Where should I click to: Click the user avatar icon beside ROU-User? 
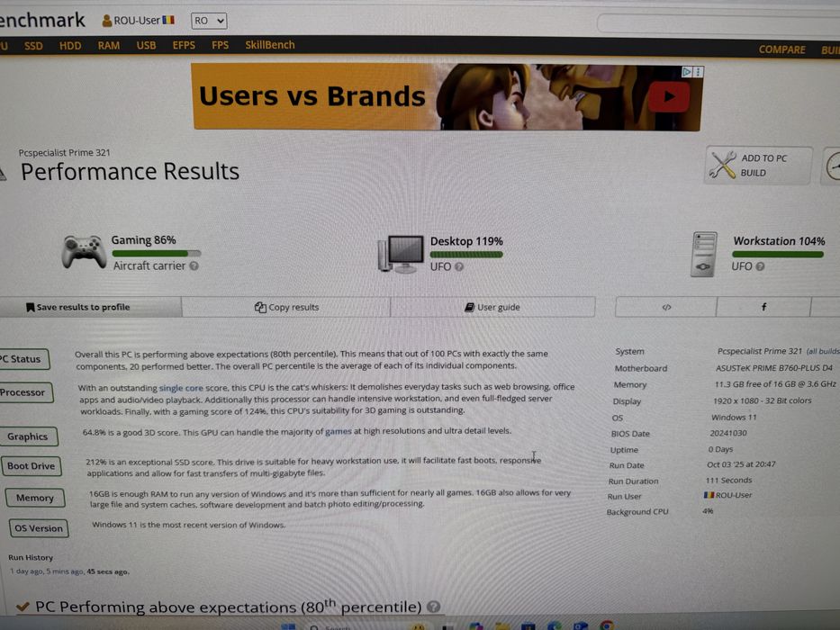(106, 21)
